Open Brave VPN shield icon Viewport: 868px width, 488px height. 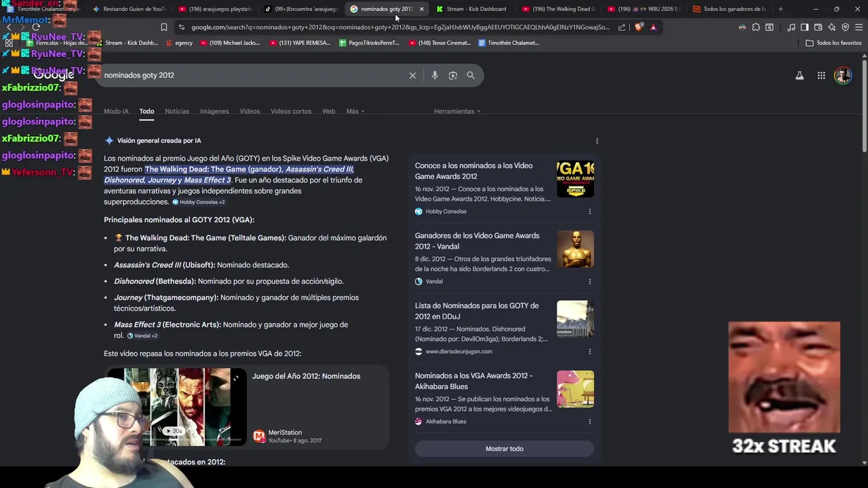point(846,27)
